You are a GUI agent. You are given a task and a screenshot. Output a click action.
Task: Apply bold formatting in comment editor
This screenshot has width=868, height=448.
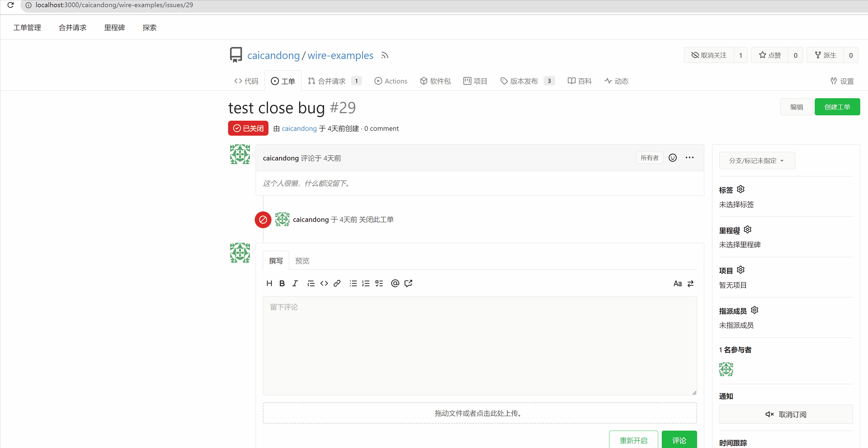tap(282, 284)
